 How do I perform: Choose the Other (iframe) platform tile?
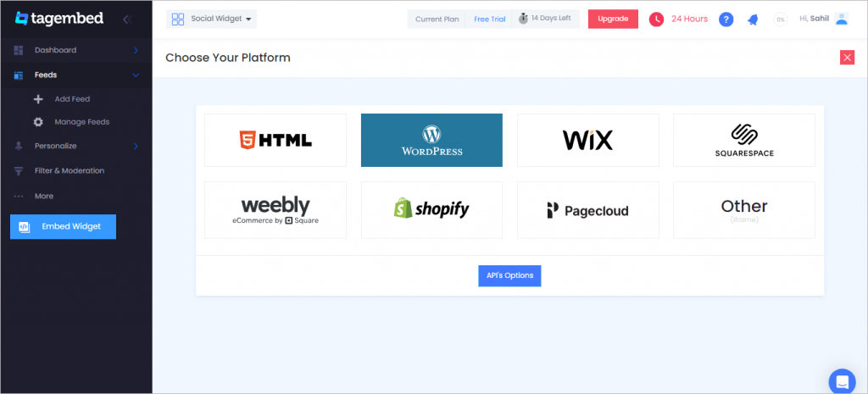click(744, 210)
